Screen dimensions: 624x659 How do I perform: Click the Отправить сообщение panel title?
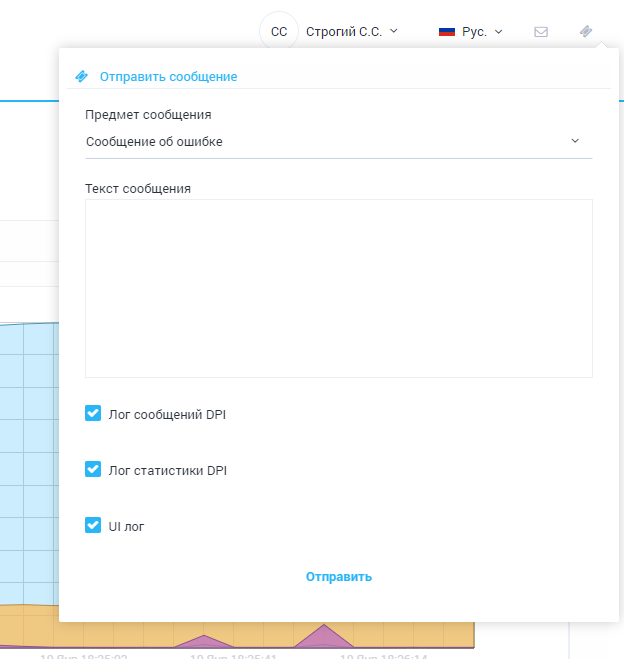point(168,77)
